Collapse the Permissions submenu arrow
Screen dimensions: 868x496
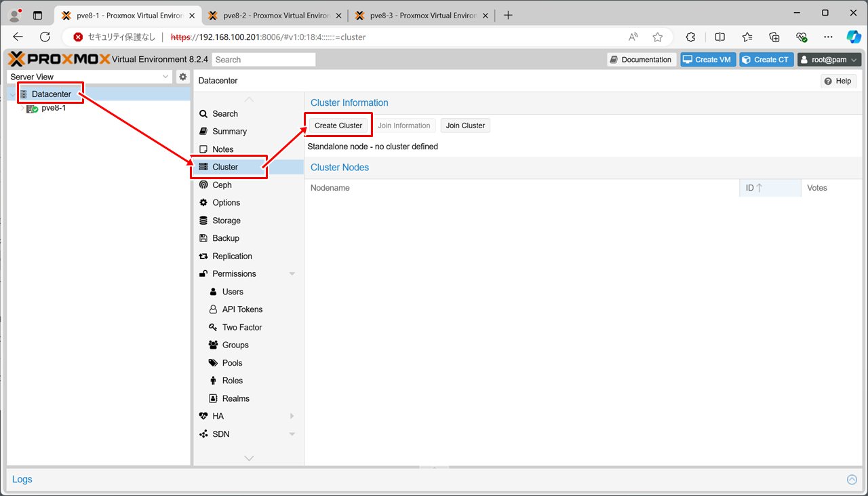pos(292,274)
